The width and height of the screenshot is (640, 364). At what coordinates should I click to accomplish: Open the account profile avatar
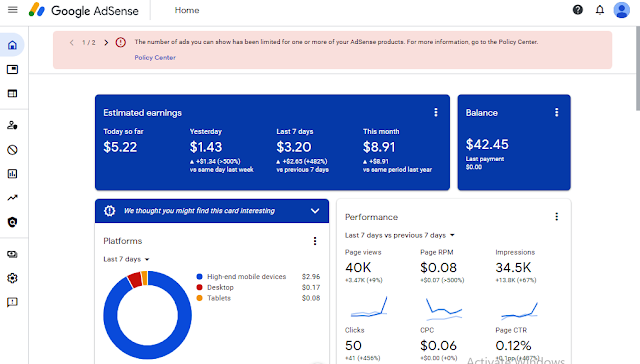pos(622,10)
